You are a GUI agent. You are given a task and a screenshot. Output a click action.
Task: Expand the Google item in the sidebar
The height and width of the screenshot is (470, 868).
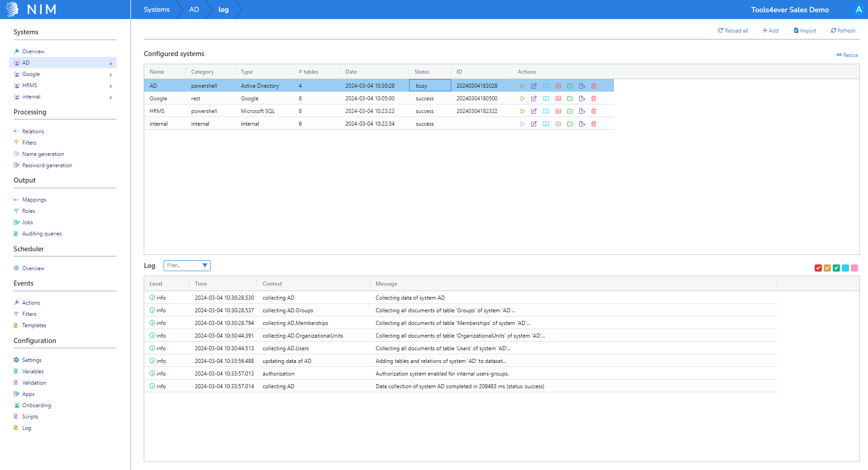tap(111, 74)
